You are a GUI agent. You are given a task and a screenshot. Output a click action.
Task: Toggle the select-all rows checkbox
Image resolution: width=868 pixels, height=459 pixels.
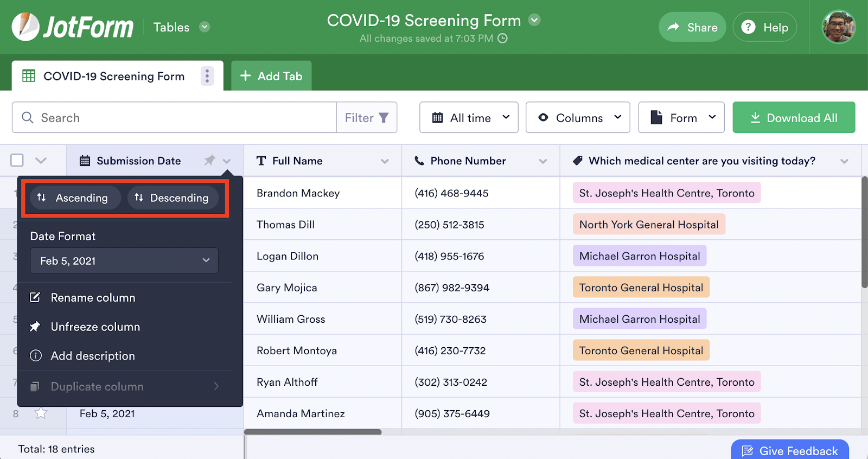pyautogui.click(x=17, y=161)
